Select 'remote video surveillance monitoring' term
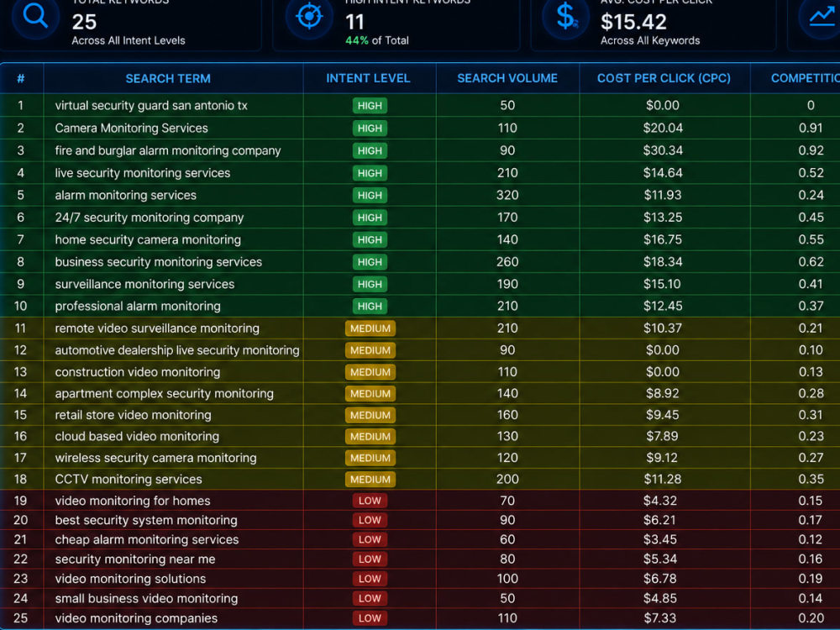The image size is (840, 630). pyautogui.click(x=157, y=328)
